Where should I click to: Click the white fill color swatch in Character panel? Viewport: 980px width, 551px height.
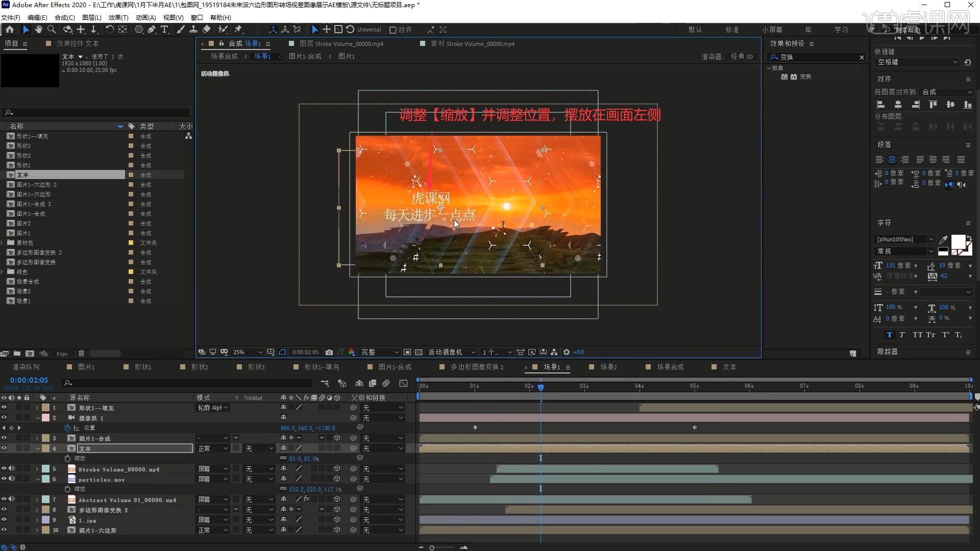[958, 241]
